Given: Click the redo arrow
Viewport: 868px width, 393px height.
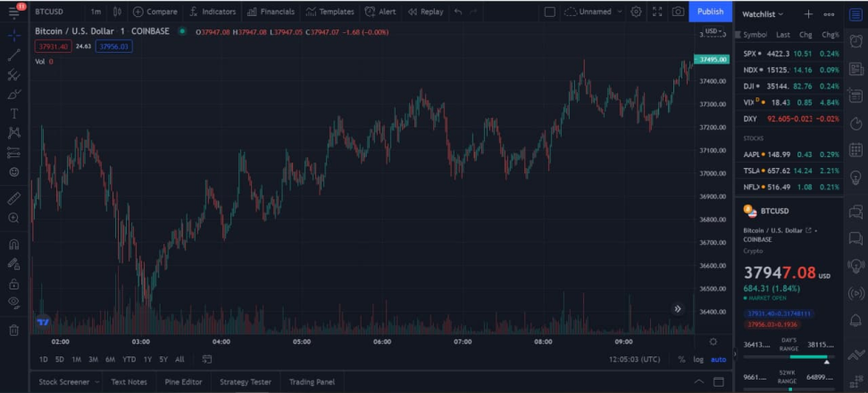Looking at the screenshot, I should 472,12.
